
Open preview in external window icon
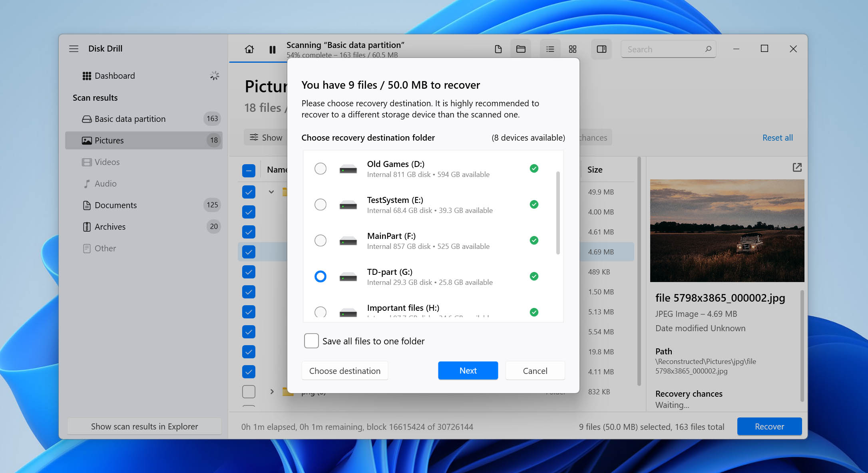point(797,167)
